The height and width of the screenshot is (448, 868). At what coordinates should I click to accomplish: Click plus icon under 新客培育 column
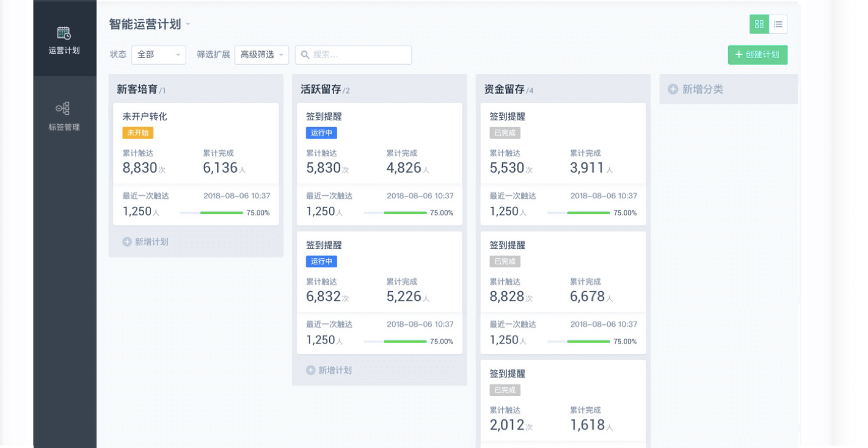click(x=127, y=242)
